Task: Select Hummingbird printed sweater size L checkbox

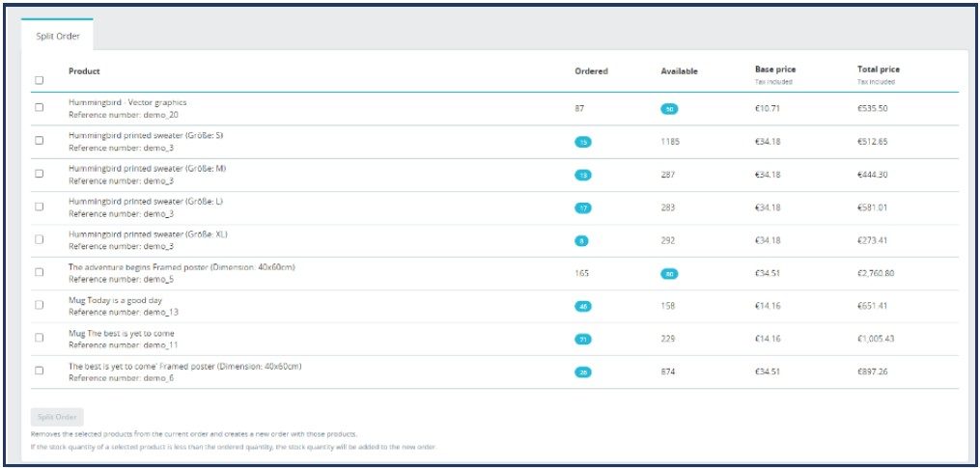Action: point(40,206)
